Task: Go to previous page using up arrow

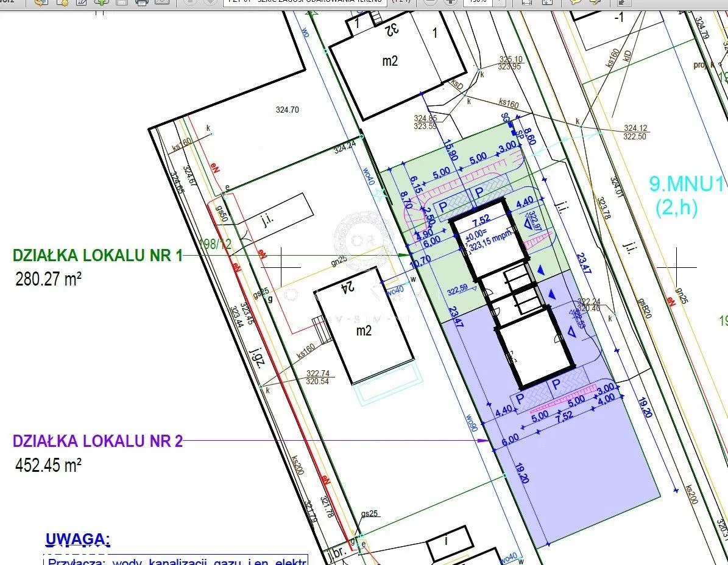Action: 189,2
